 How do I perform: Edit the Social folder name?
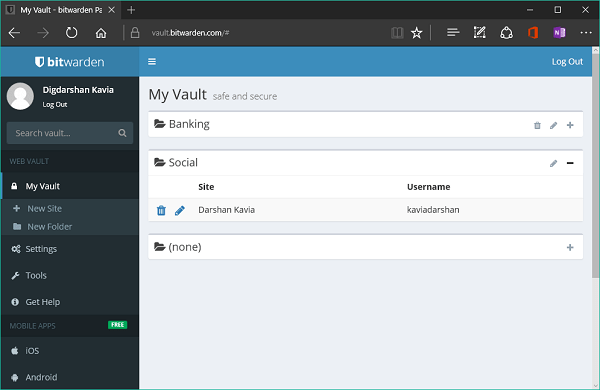tap(553, 163)
